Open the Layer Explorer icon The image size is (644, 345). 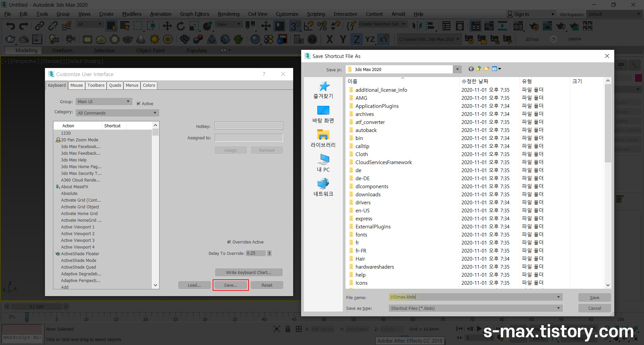(460, 26)
